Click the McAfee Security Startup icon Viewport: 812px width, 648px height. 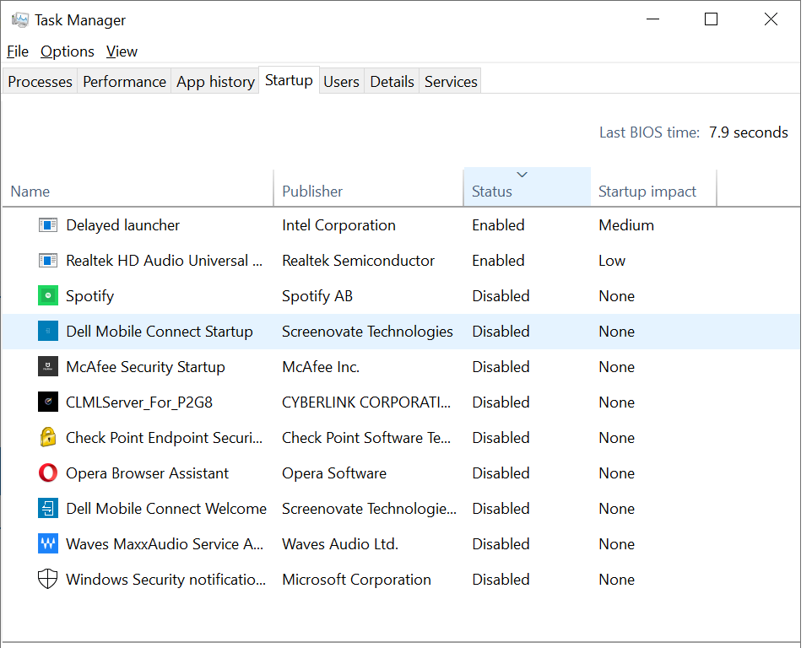tap(48, 367)
